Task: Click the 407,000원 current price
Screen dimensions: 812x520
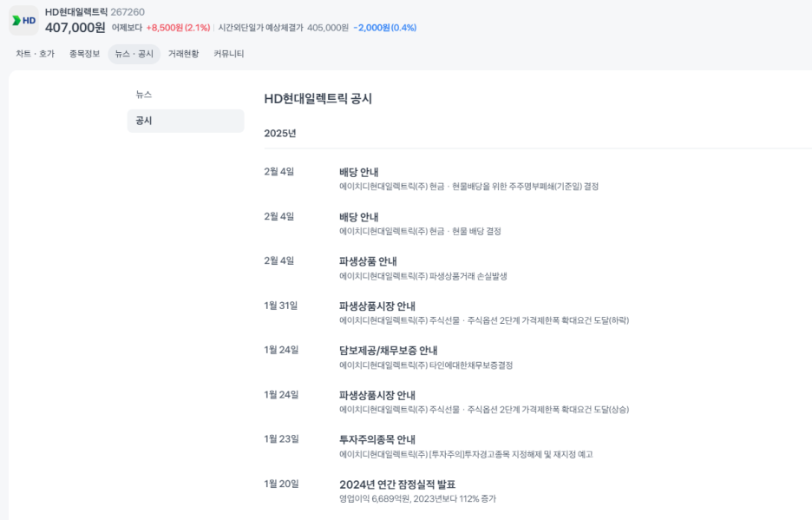Action: 75,28
